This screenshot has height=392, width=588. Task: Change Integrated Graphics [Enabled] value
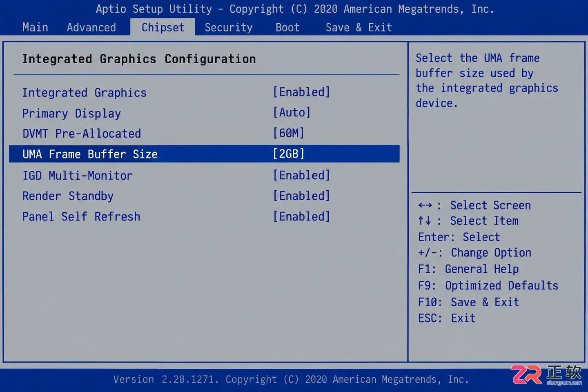(301, 92)
